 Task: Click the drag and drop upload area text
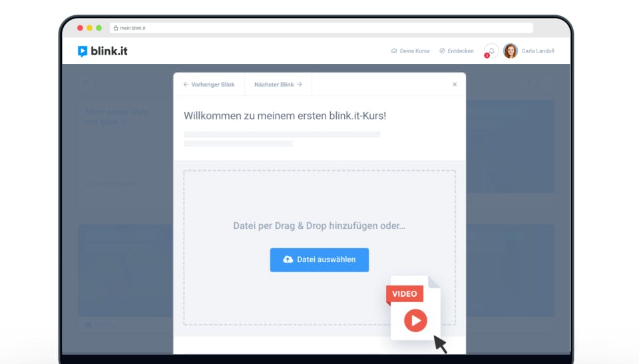[319, 226]
